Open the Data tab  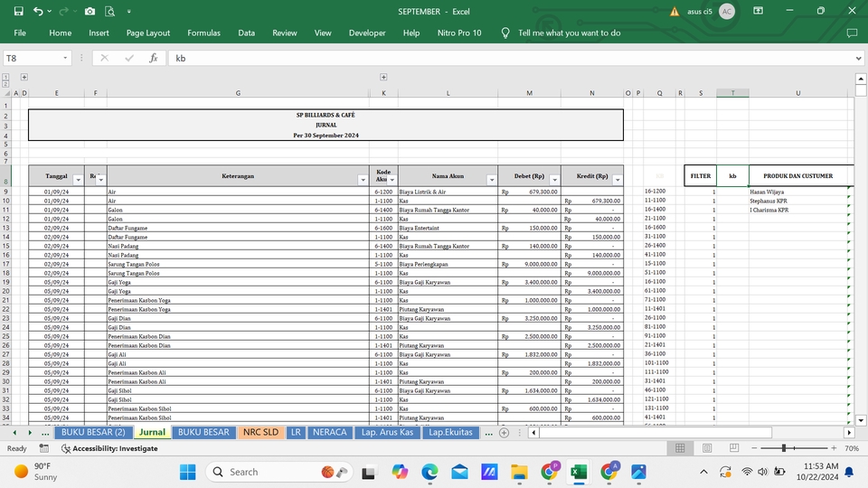[x=246, y=33]
